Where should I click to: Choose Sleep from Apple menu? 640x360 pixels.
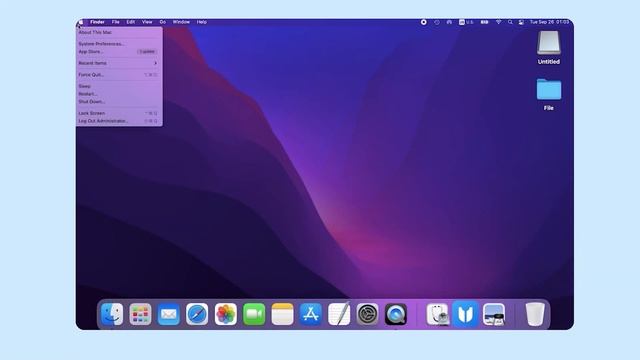119,86
